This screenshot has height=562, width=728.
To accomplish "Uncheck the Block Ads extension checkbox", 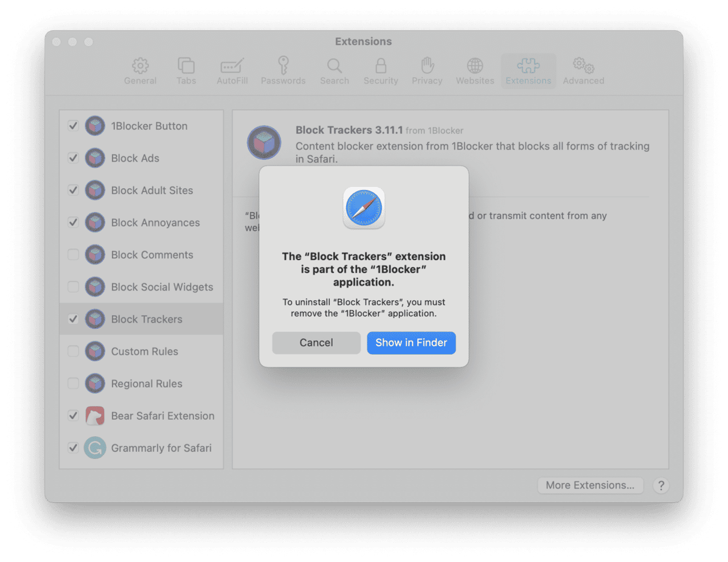I will 74,158.
